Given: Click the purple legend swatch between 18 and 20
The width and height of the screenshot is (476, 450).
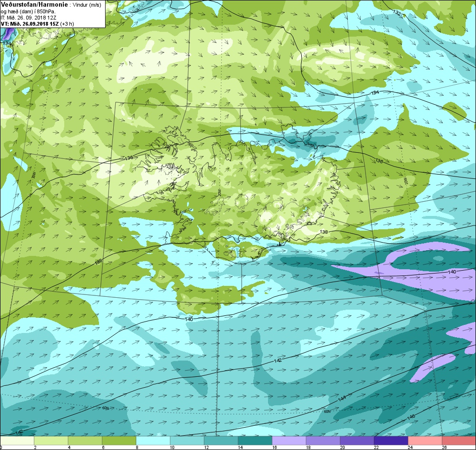Looking at the screenshot, I should (x=323, y=440).
